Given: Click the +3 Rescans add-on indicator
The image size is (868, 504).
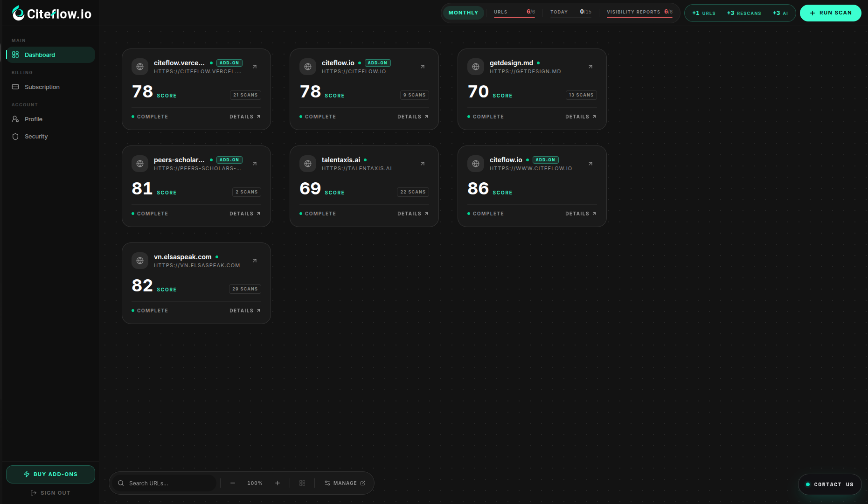Looking at the screenshot, I should pos(744,13).
